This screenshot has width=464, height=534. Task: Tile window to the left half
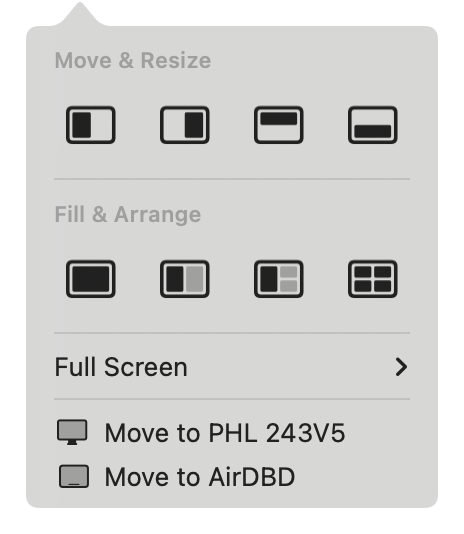(91, 125)
